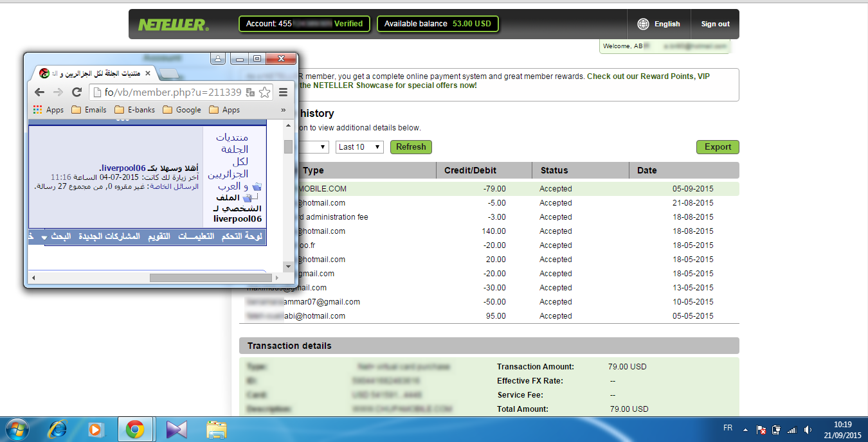Open Apps grid shortcut in bookmarks bar

(48, 110)
